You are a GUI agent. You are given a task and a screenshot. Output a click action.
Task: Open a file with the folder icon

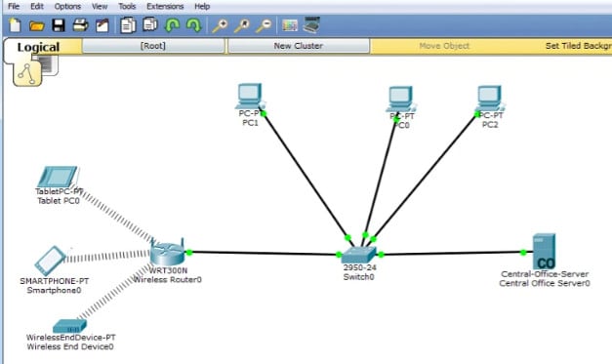(x=37, y=26)
